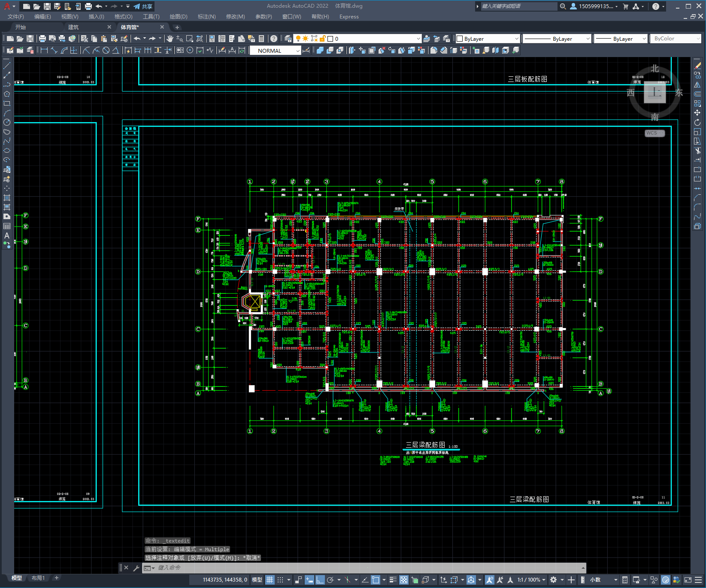Click the Make Object's Layer Current icon

click(427, 39)
